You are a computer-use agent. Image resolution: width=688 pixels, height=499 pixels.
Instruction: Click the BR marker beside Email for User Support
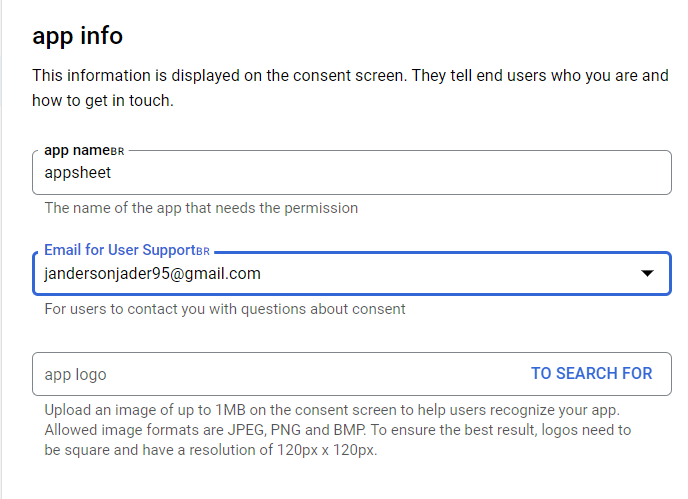click(203, 251)
